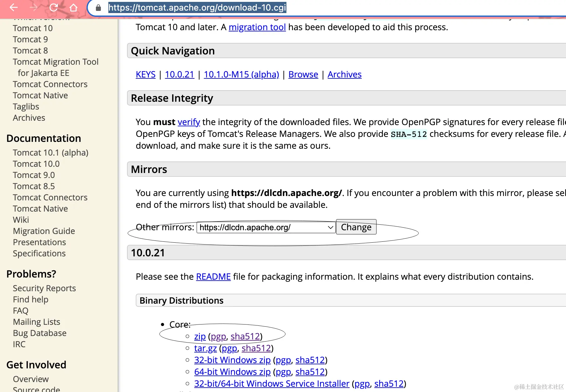The image size is (566, 392).
Task: Open the KEYS link
Action: click(x=146, y=75)
